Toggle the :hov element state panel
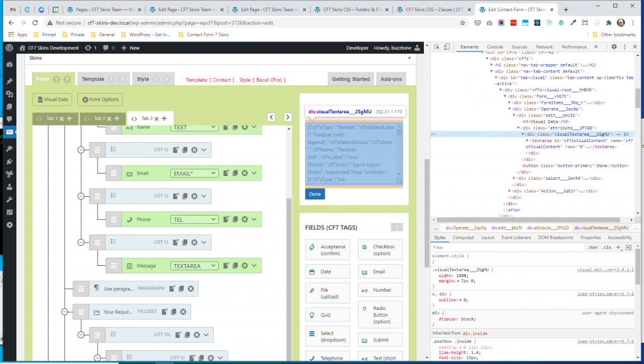Screen dimensions: 644x364 592,248
